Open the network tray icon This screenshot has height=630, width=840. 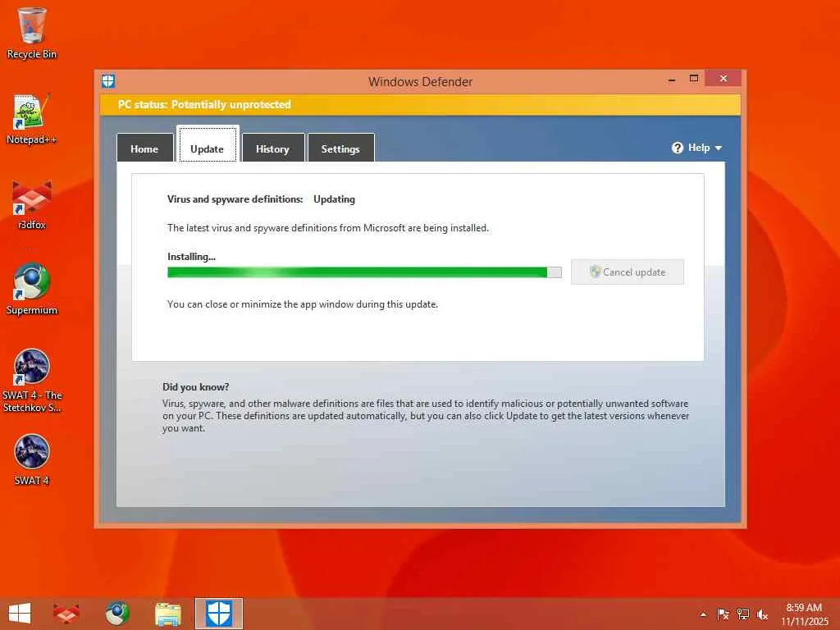pyautogui.click(x=743, y=614)
